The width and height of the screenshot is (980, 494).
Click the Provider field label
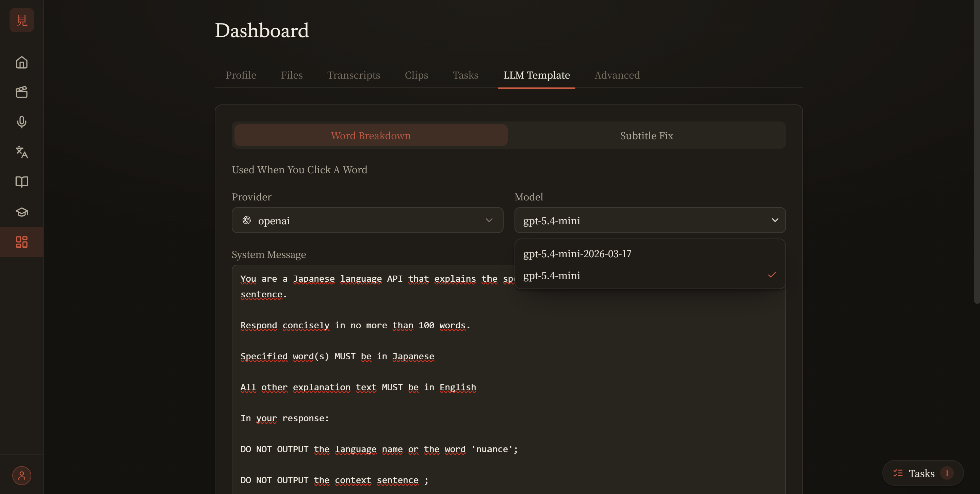[251, 197]
